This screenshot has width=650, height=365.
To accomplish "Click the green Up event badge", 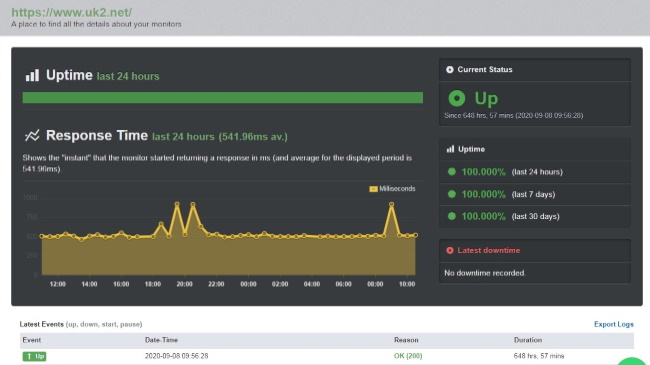I will [x=34, y=356].
